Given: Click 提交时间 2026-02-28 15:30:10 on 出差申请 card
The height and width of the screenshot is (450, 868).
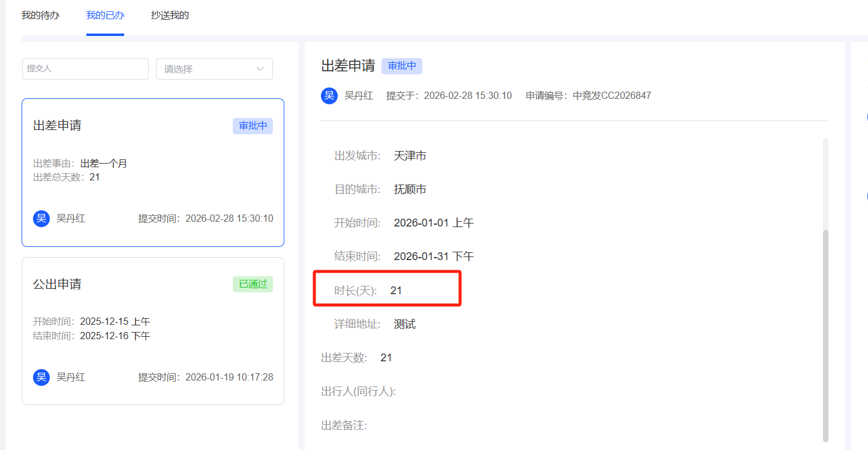Looking at the screenshot, I should 206,218.
